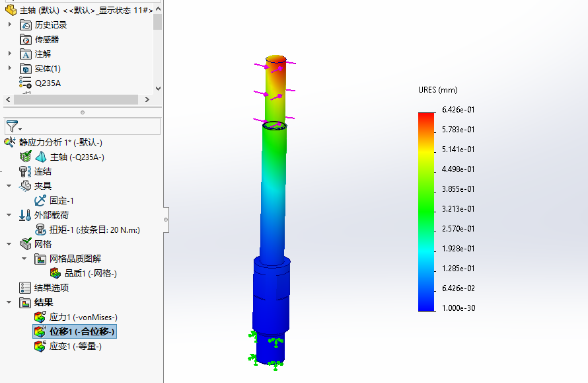Click the 主轴 part icon at tree top

pyautogui.click(x=11, y=10)
